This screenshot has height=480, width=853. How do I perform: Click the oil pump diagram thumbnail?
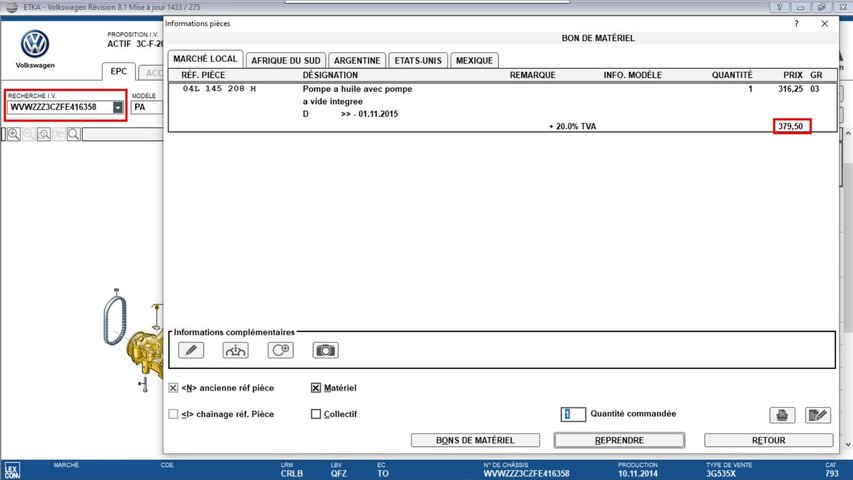point(133,340)
